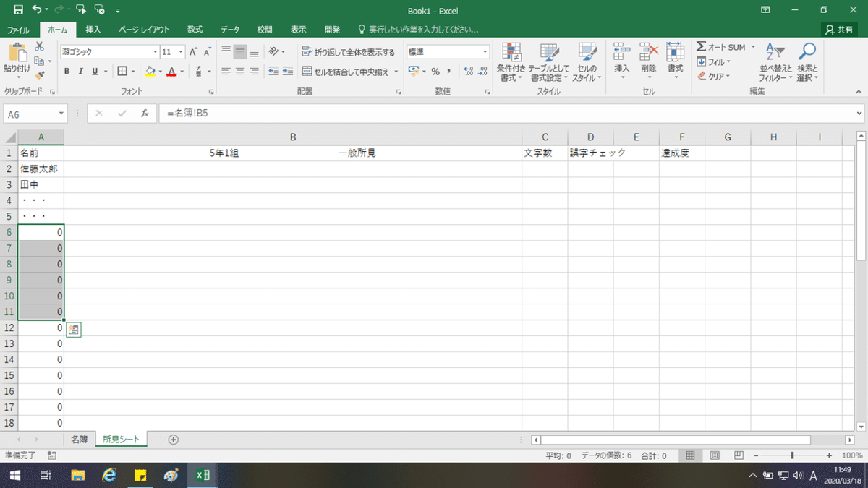Viewport: 868px width, 488px height.
Task: Open the Name Box dropdown arrow
Action: pos(61,114)
